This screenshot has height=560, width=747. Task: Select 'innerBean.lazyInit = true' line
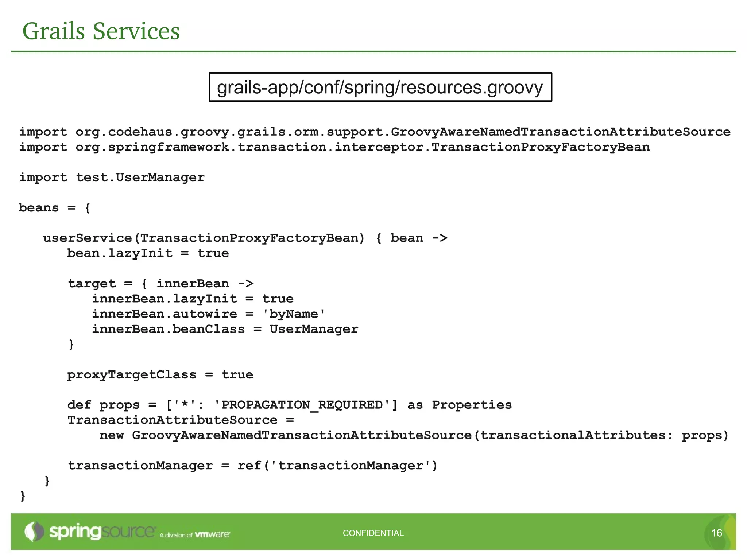coord(193,299)
